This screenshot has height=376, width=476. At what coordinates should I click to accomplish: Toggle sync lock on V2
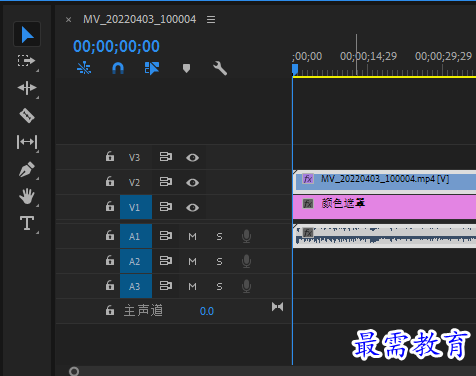pyautogui.click(x=166, y=182)
